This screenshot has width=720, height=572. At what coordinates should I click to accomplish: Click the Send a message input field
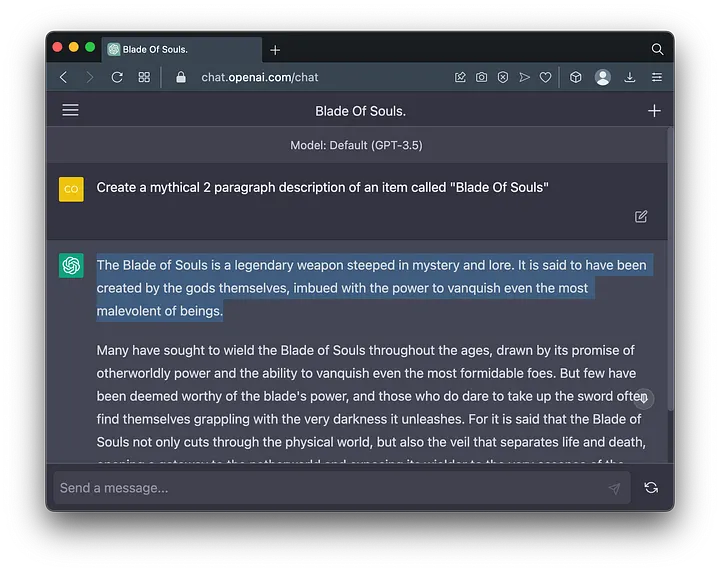[x=330, y=488]
